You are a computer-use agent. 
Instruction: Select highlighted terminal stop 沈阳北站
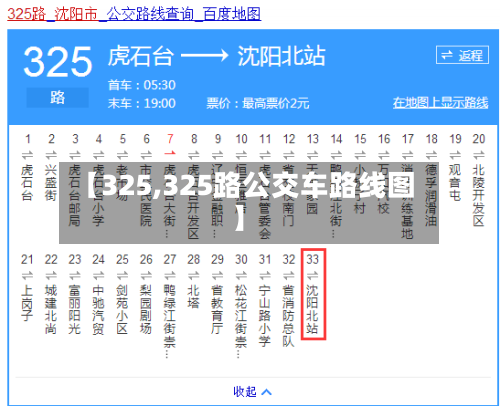pyautogui.click(x=312, y=310)
